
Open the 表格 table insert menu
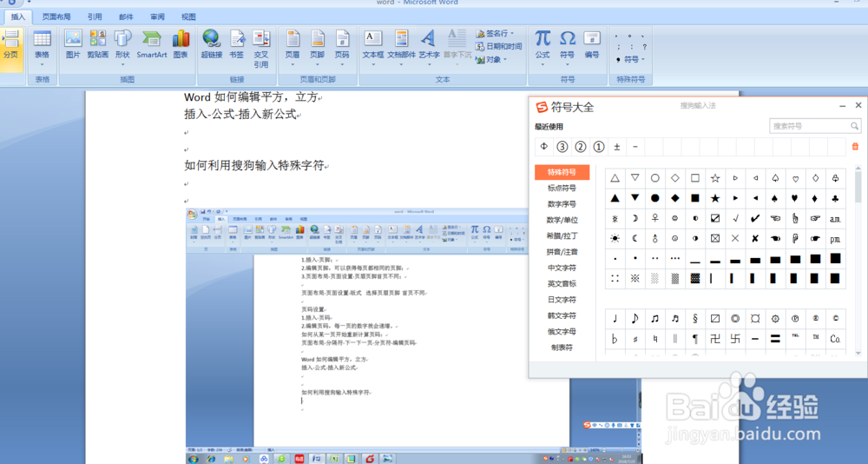(42, 48)
